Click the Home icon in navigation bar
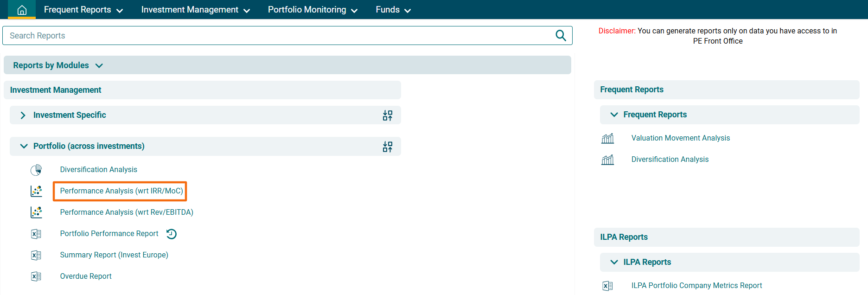Screen dimensions: 868x295 click(x=22, y=10)
